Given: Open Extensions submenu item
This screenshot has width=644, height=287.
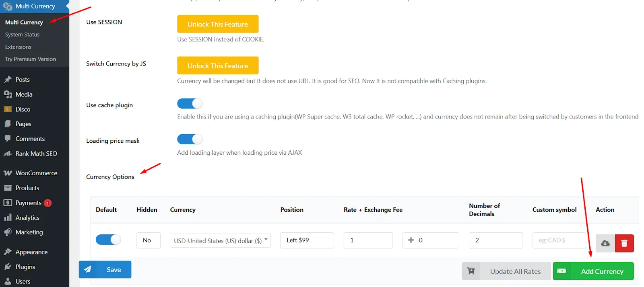Looking at the screenshot, I should tap(18, 47).
